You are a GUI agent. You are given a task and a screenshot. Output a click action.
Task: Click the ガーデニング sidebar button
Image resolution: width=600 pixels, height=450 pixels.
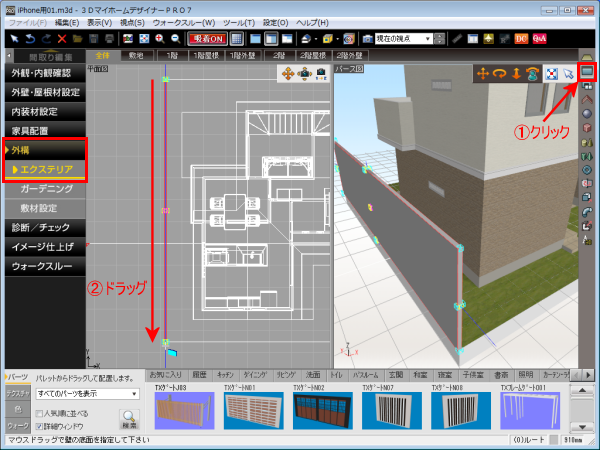tap(45, 187)
